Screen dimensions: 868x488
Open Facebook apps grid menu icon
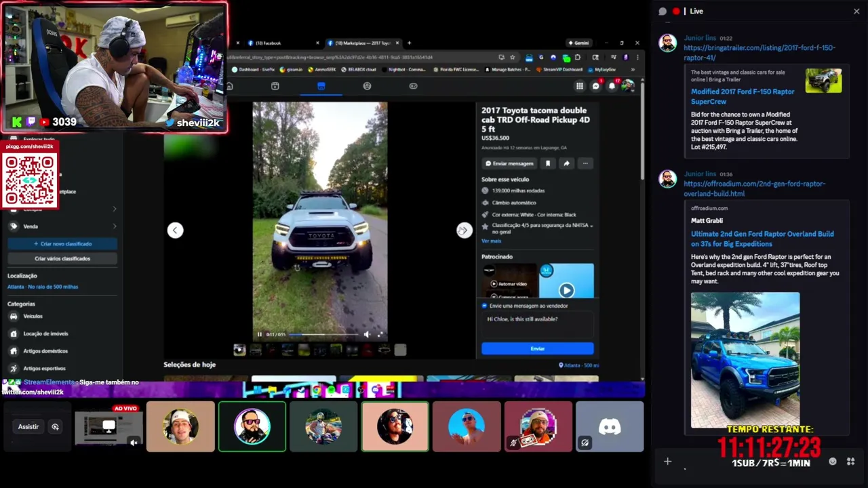(580, 86)
